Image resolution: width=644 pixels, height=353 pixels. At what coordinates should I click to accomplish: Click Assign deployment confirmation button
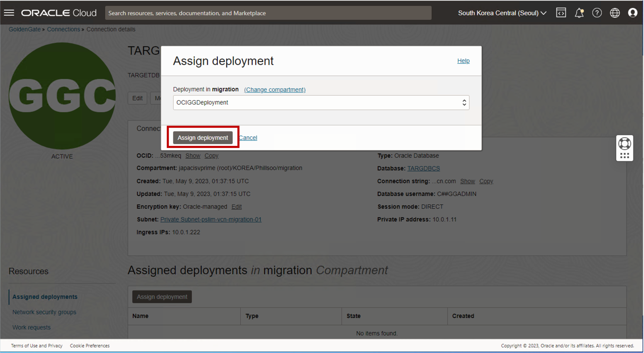coord(202,137)
